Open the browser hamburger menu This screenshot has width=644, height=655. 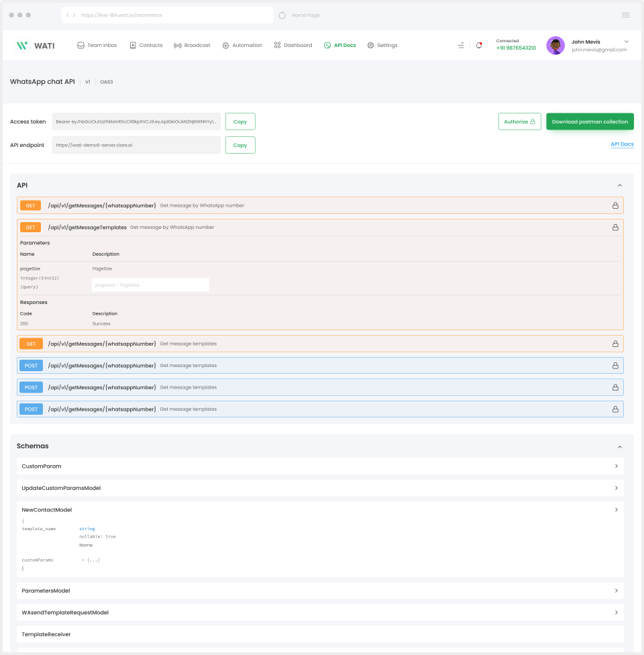(626, 15)
